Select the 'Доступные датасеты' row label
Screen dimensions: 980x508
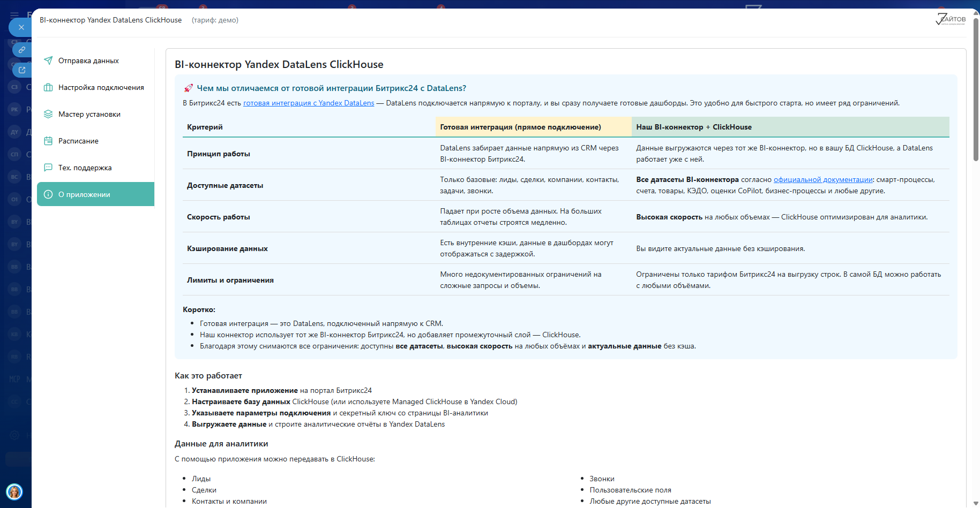tap(225, 185)
